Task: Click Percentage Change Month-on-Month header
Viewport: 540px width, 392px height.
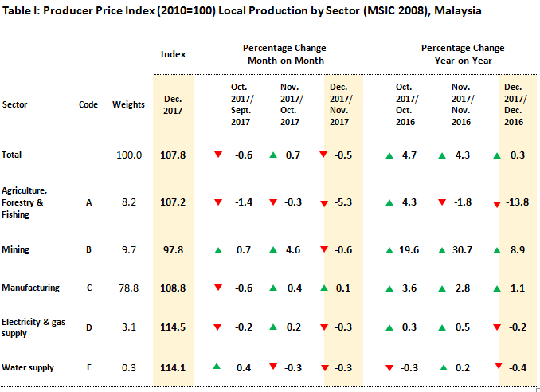Action: click(284, 54)
